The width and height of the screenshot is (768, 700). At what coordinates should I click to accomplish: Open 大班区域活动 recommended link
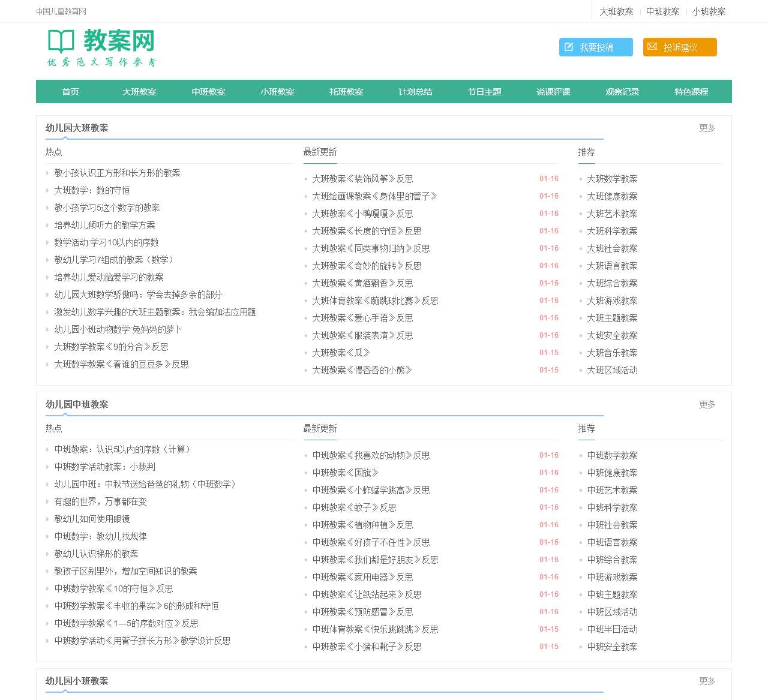612,370
